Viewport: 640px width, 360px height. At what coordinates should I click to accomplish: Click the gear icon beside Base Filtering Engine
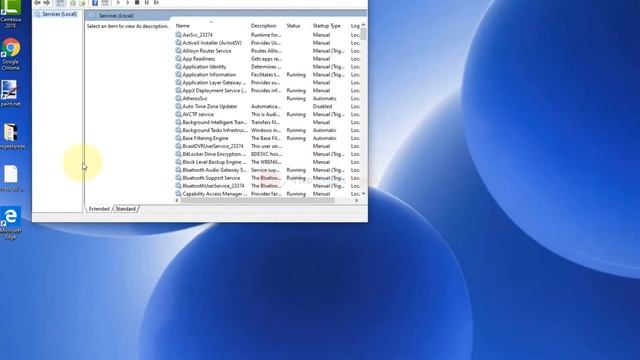click(x=178, y=138)
